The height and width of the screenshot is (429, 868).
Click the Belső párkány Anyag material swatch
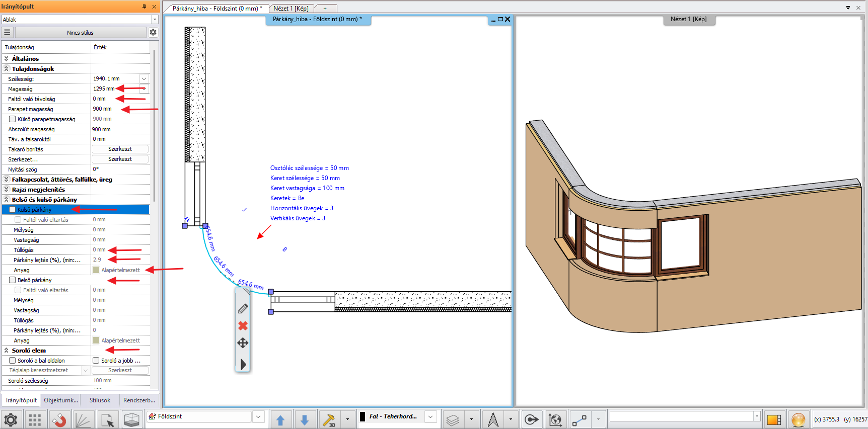[x=96, y=340]
